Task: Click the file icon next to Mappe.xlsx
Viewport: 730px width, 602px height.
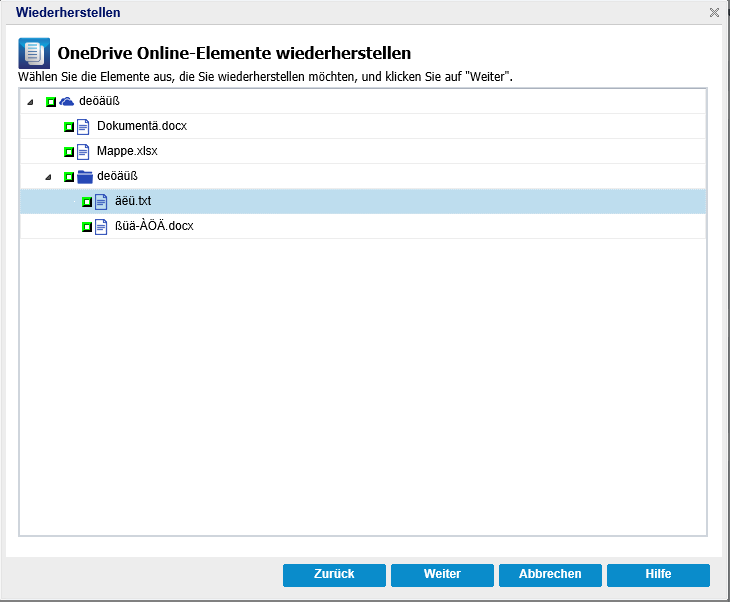Action: 83,152
